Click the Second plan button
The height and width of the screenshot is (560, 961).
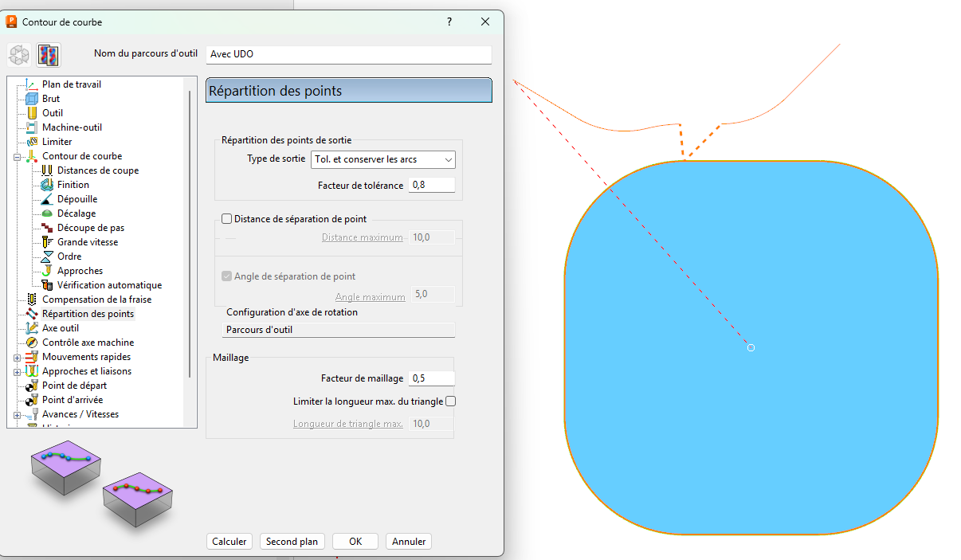coord(292,542)
